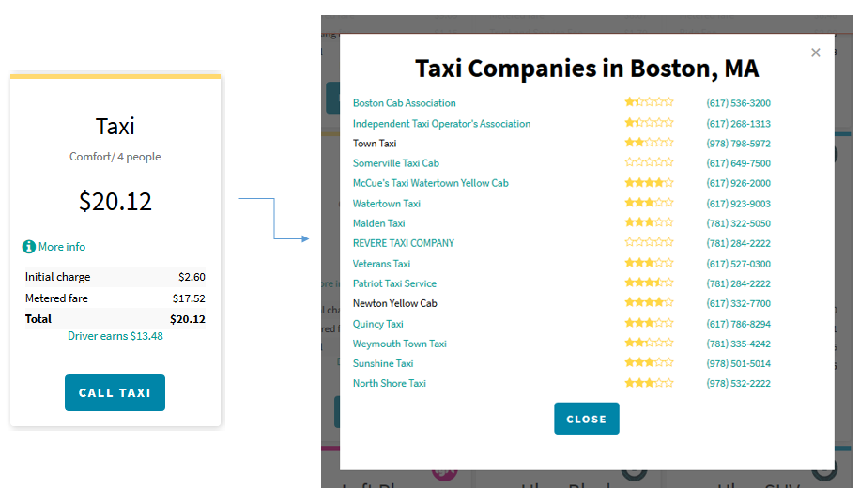
Task: Click the More info icon
Action: tap(29, 247)
